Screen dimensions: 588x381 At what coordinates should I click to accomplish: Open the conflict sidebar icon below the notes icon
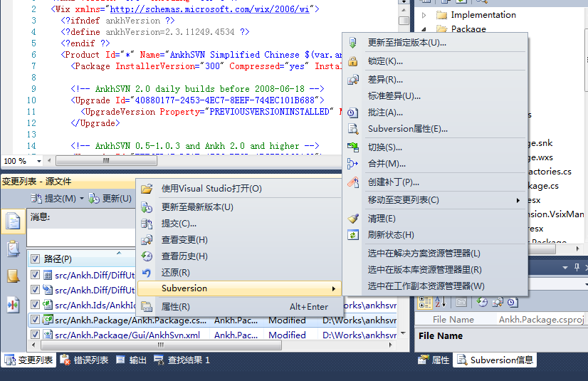(x=13, y=305)
